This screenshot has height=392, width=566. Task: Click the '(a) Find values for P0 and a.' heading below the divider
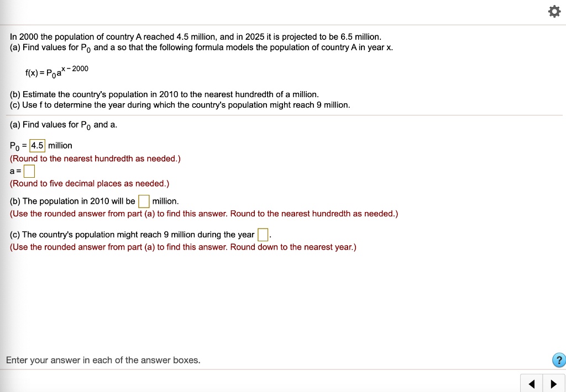pyautogui.click(x=64, y=125)
